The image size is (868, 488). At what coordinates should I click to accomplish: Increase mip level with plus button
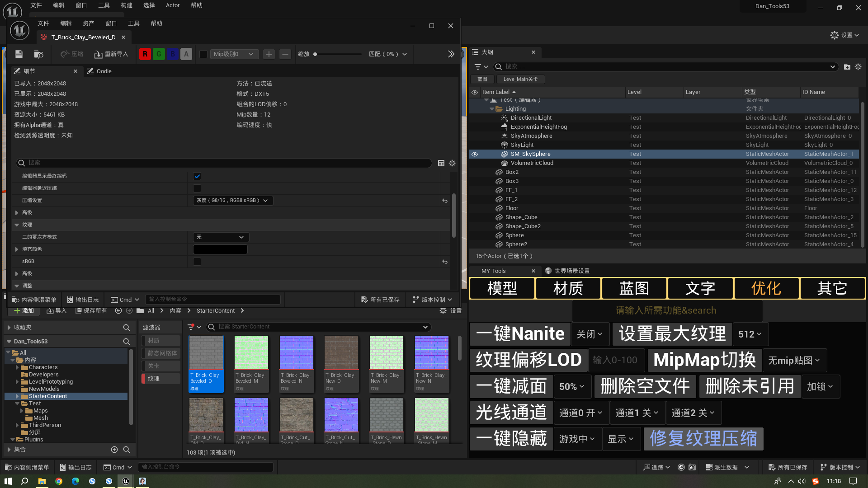(269, 54)
